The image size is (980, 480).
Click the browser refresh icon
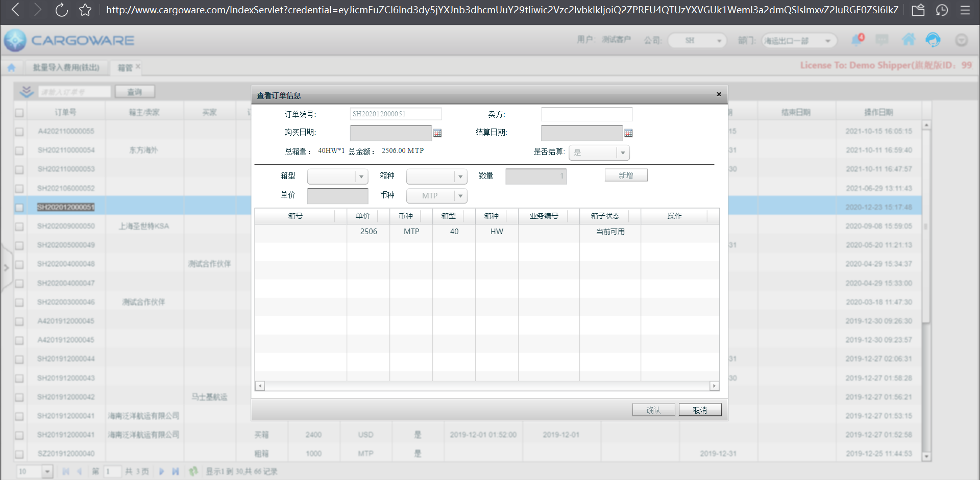(61, 10)
